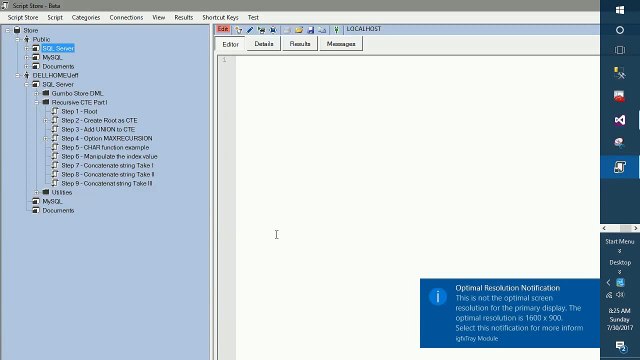Screen dimensions: 640x360
Task: Select Step 9 - Concatenat string Take III
Action: point(107,183)
